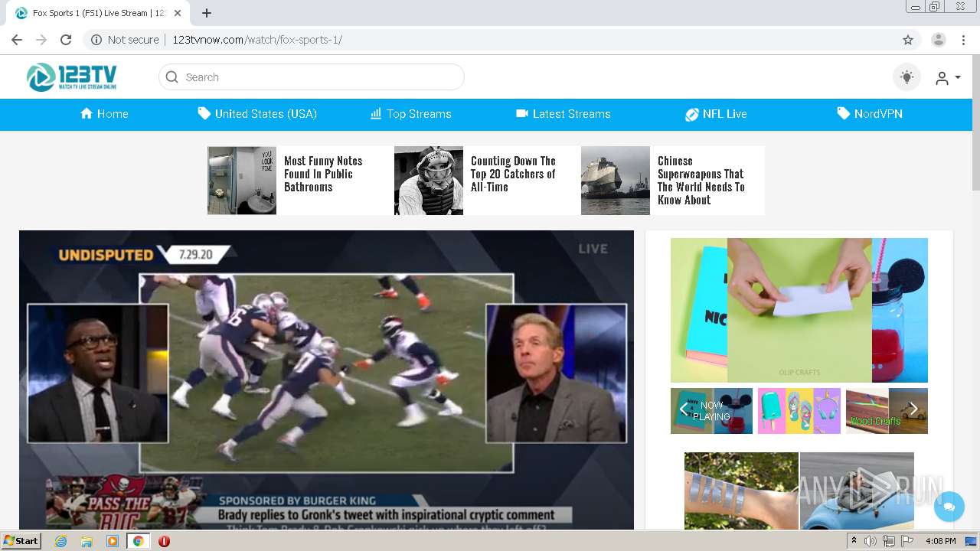Click the Action Center flag tray icon

click(907, 541)
